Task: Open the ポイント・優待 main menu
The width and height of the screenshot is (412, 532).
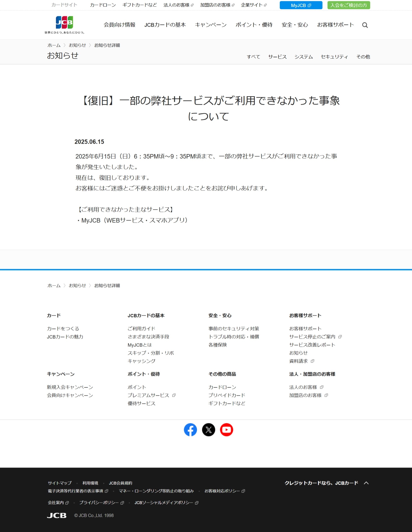Action: click(x=254, y=25)
